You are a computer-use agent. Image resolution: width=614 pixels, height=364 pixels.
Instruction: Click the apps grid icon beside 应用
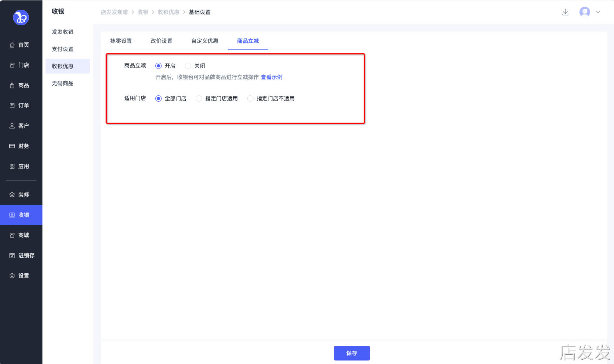point(12,166)
